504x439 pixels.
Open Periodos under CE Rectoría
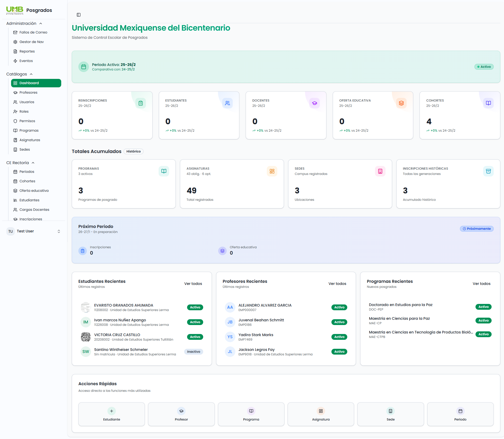36,172
